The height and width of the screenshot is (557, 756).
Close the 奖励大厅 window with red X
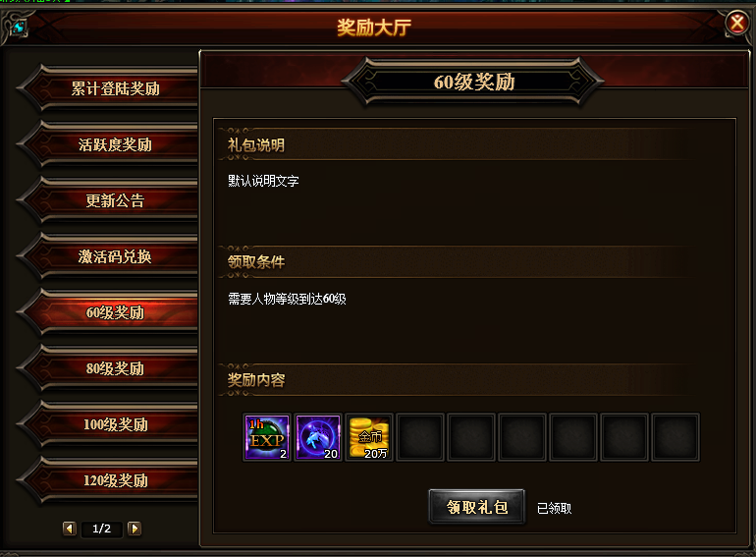point(737,23)
